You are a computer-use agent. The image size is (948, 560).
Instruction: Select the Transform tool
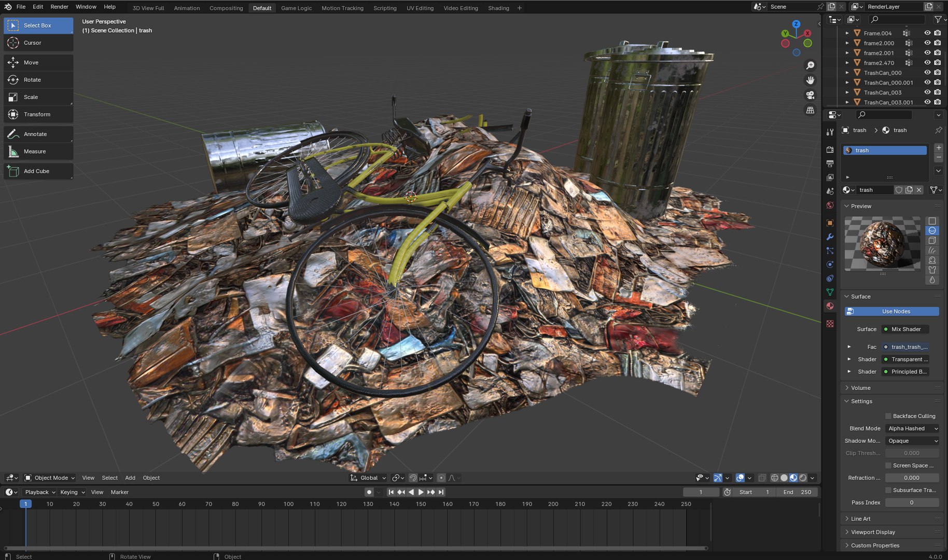(38, 115)
